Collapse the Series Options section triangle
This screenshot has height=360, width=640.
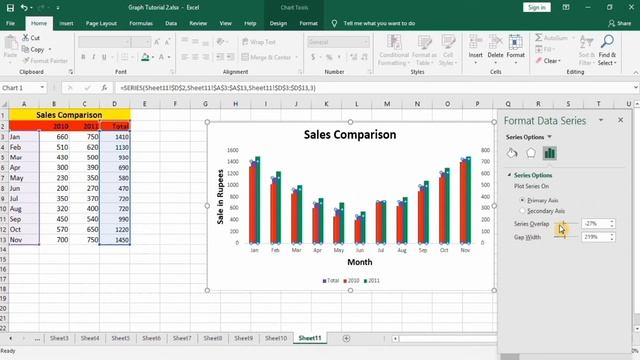[x=509, y=175]
